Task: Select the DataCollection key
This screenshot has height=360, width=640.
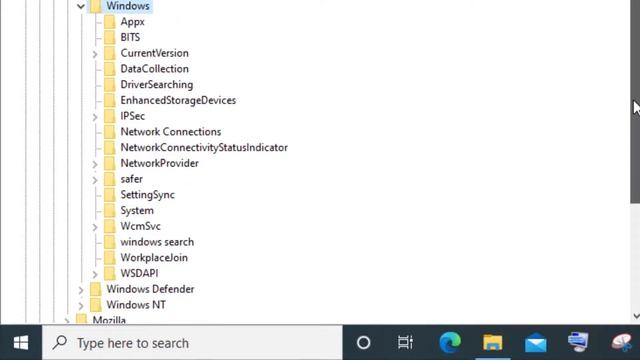Action: (x=155, y=69)
